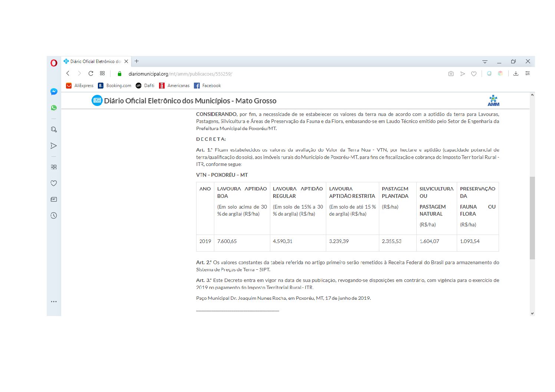Viewport: 555px width, 392px height.
Task: Open Easy Setup settings icon
Action: point(528,74)
